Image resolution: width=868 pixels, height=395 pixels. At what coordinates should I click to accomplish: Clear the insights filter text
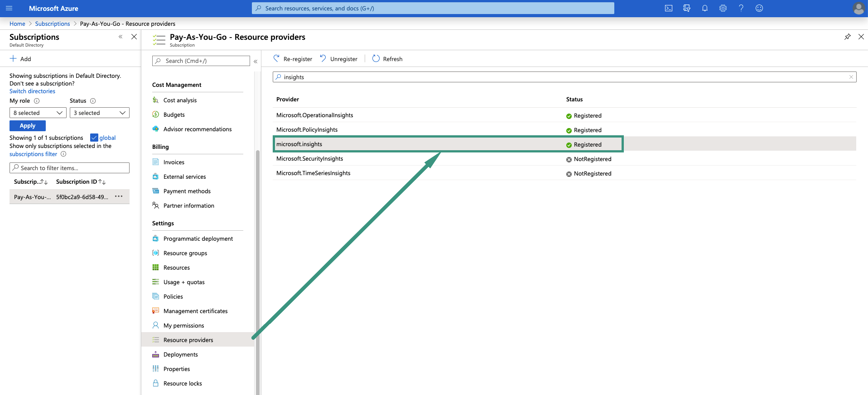tap(851, 77)
